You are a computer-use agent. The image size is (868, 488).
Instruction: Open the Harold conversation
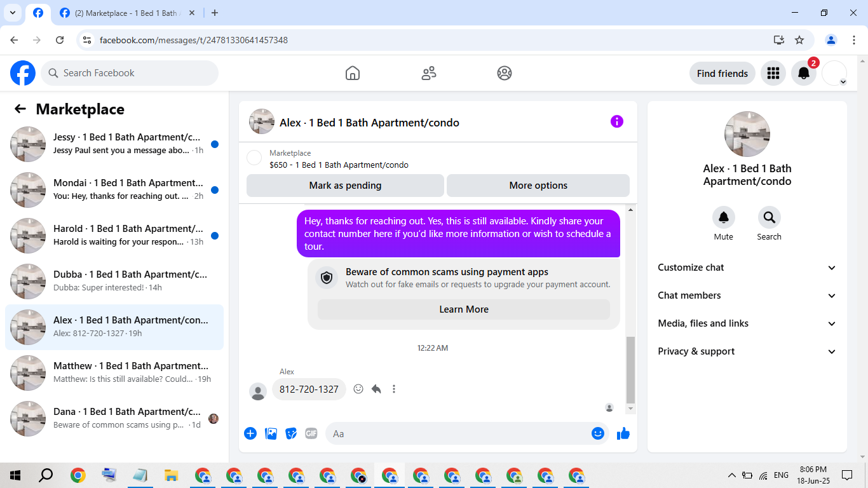114,236
